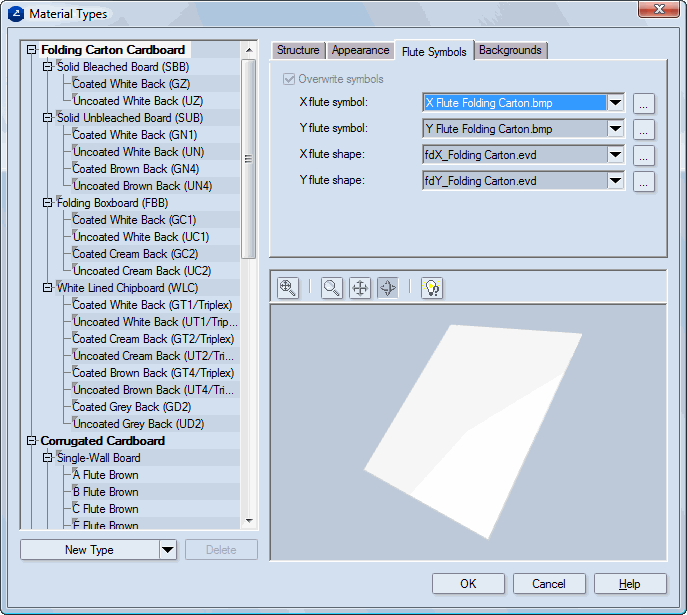This screenshot has height=615, width=687.
Task: Click the zoom-to-fit magnifier icon
Action: [288, 288]
